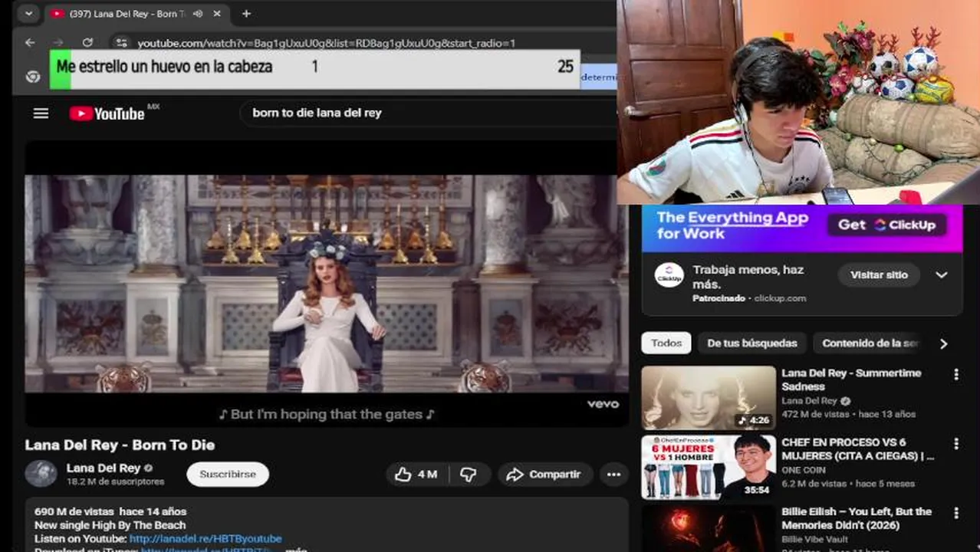Open Lana Del Rey channel name link
The height and width of the screenshot is (552, 980).
[x=104, y=468]
